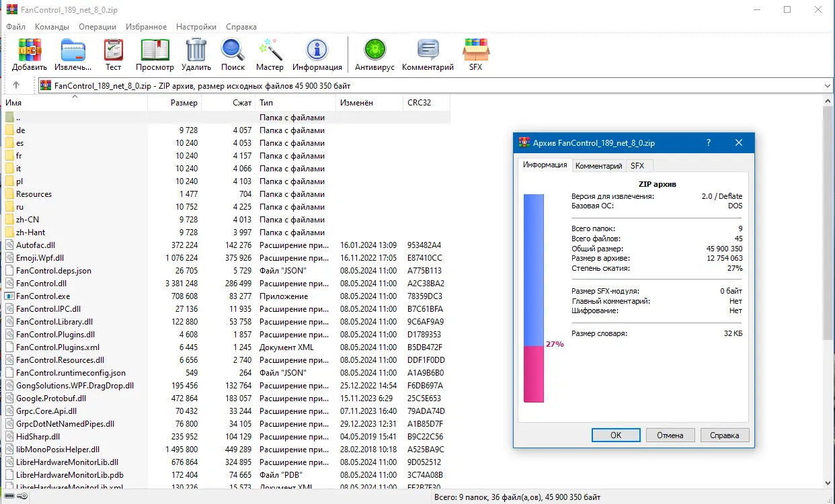Select the zh-Hant folder icon

pos(9,233)
